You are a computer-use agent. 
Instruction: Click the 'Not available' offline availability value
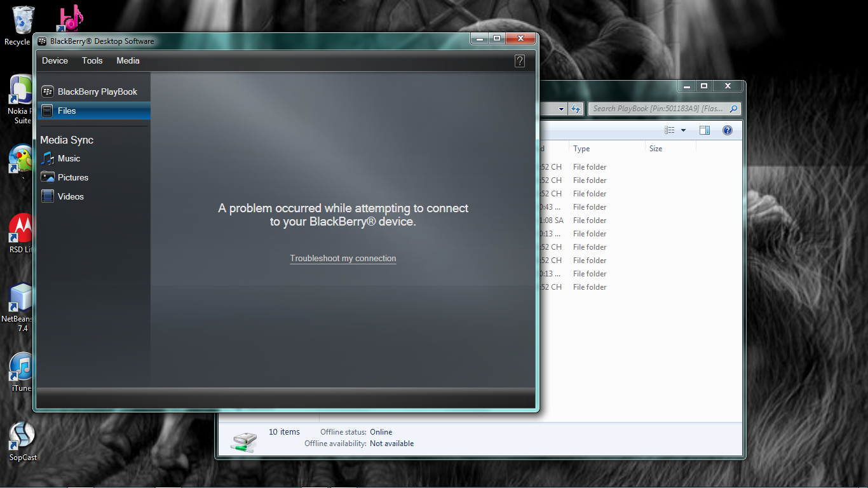click(391, 444)
